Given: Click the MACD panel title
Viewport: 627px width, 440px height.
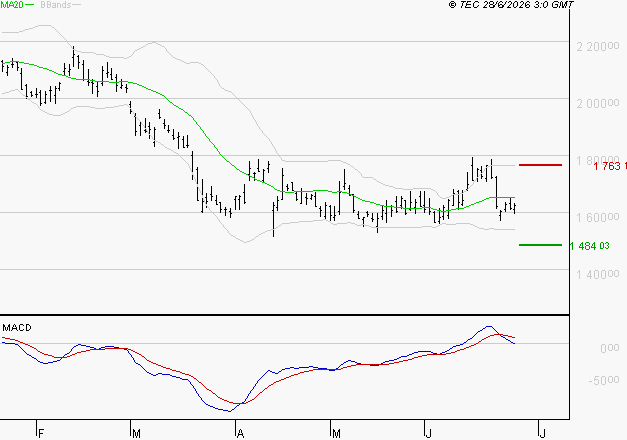Looking at the screenshot, I should pos(17,328).
